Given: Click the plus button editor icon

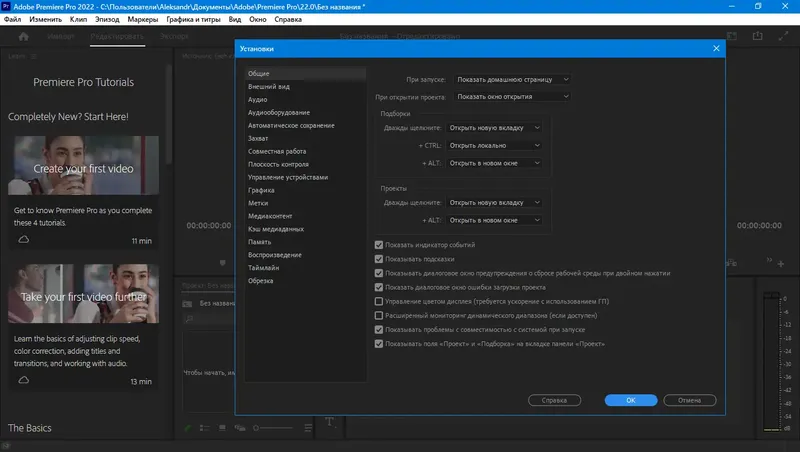Looking at the screenshot, I should (781, 264).
